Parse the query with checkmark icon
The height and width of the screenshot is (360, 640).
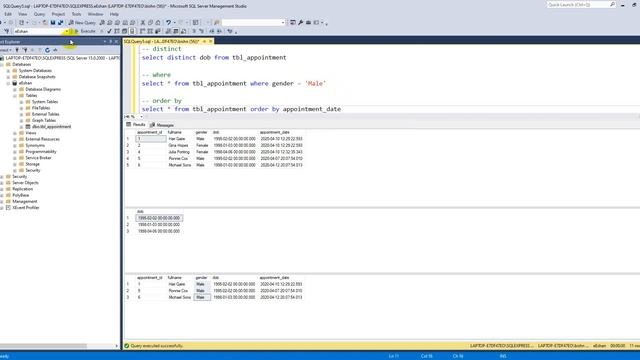point(109,31)
